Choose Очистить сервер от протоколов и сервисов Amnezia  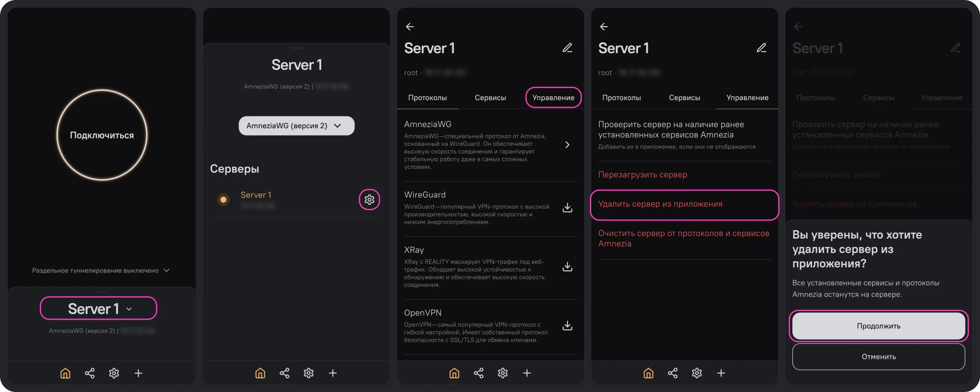(x=684, y=238)
